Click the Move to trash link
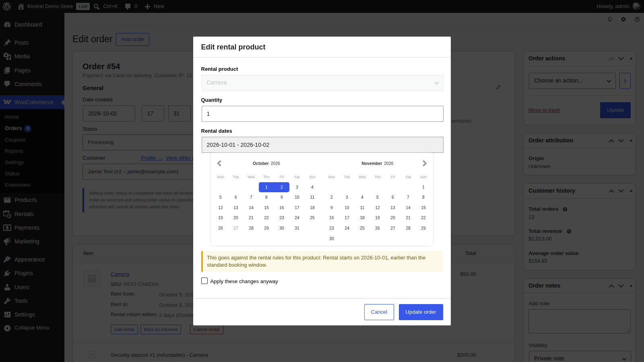Viewport: 644px width, 362px height. pos(544,110)
